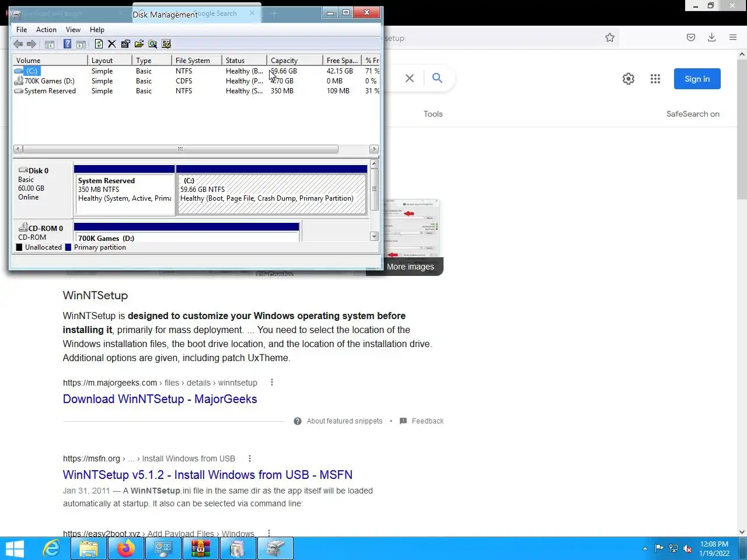
Task: Select the CD-ROM 0 label panel
Action: 43,231
